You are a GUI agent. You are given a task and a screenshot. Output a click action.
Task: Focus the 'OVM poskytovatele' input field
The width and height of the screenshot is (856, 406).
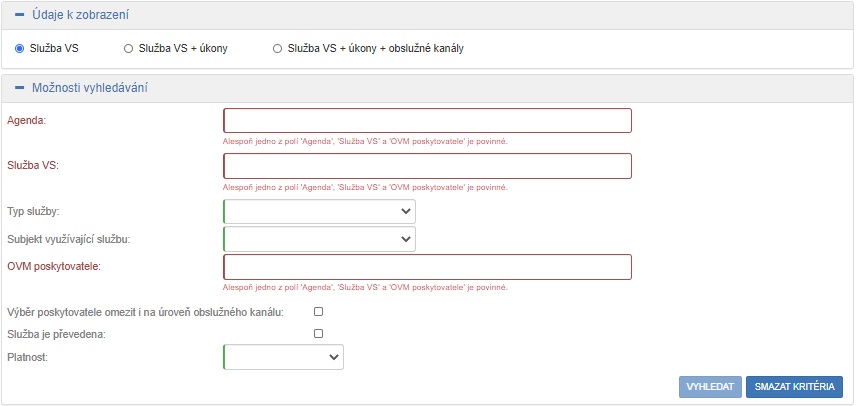(427, 267)
